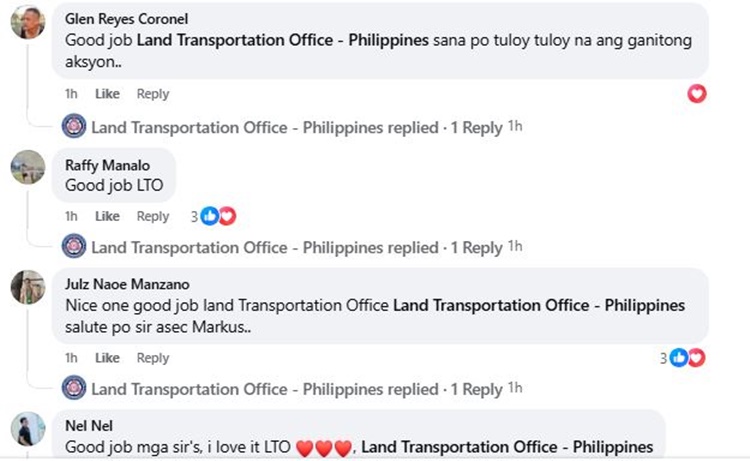The image size is (750, 461).
Task: Reply to Raffy Manalo's comment
Action: [153, 216]
